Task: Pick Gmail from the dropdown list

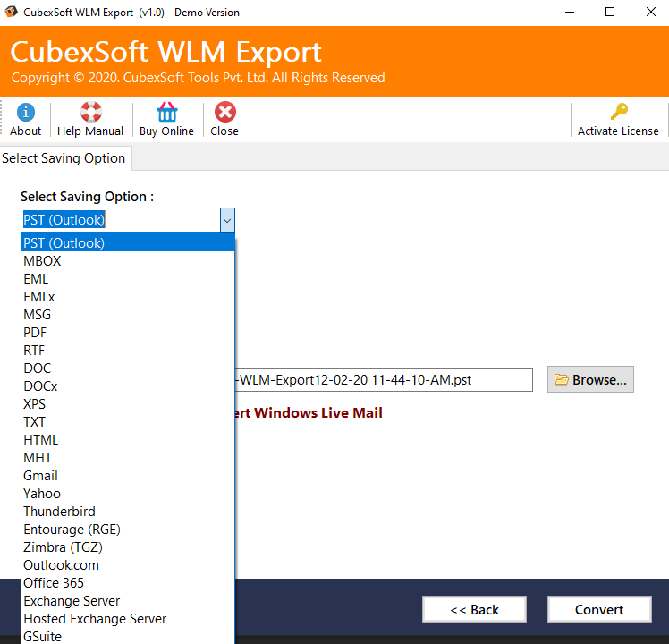Action: tap(41, 476)
